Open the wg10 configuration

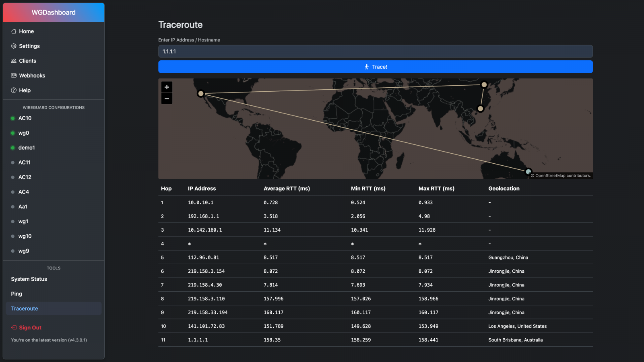(x=25, y=236)
